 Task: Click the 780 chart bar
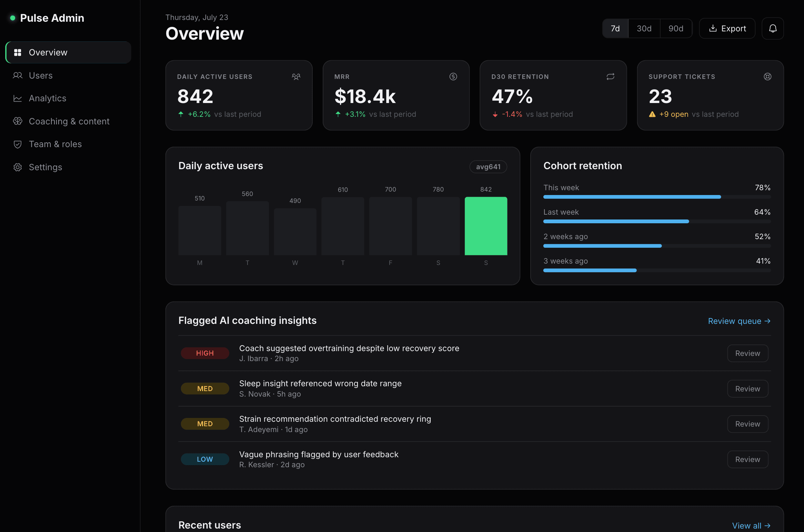pos(438,226)
